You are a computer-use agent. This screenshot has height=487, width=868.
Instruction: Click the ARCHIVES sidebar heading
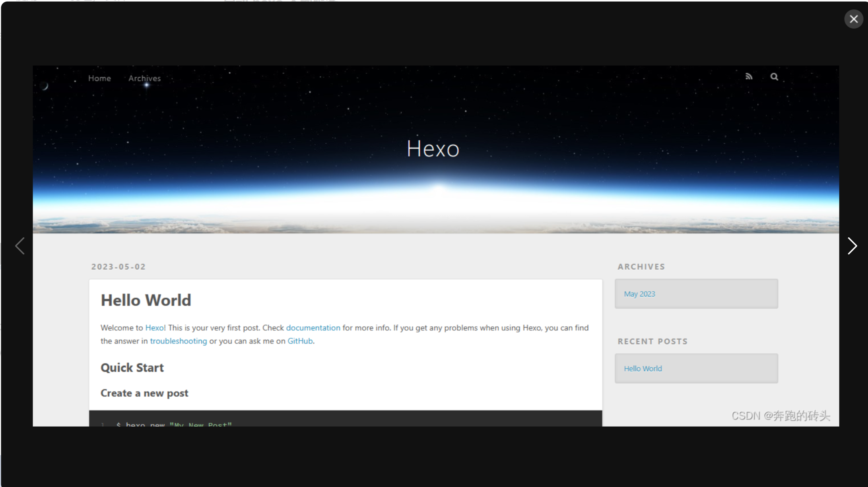pyautogui.click(x=641, y=267)
